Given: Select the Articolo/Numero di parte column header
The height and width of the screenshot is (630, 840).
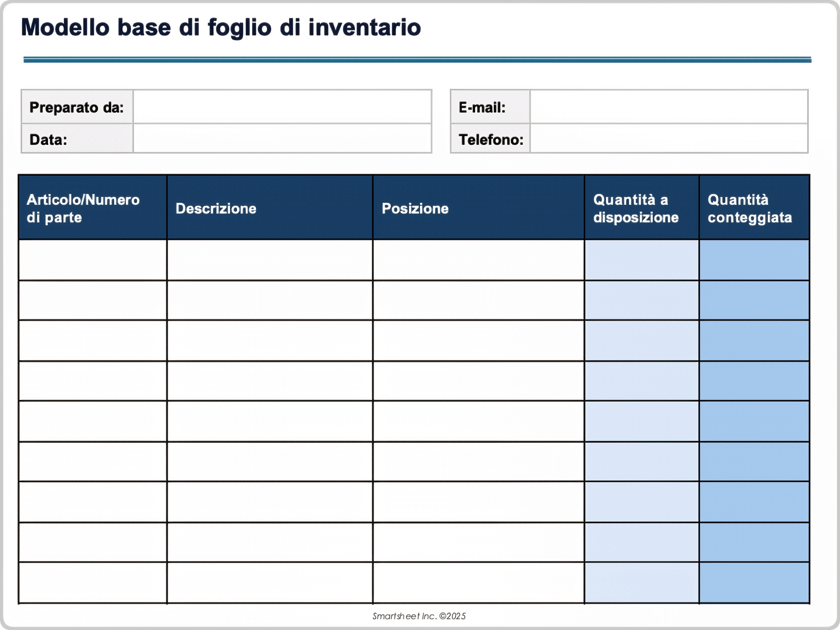Looking at the screenshot, I should (x=92, y=208).
